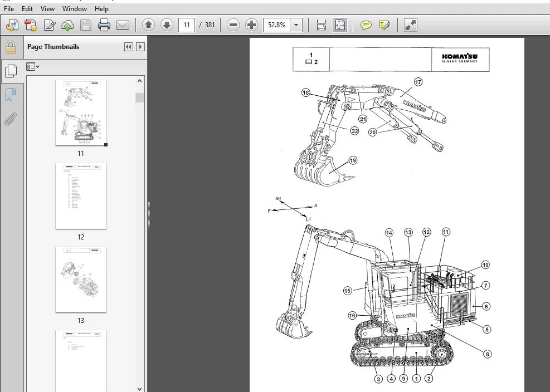Go to next page with down arrow

pyautogui.click(x=167, y=25)
